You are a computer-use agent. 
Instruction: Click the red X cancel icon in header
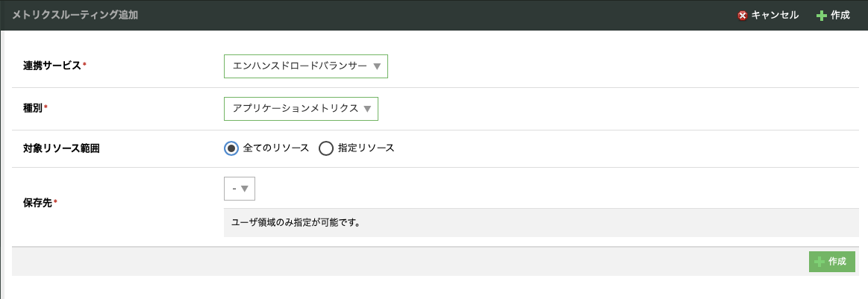(743, 16)
